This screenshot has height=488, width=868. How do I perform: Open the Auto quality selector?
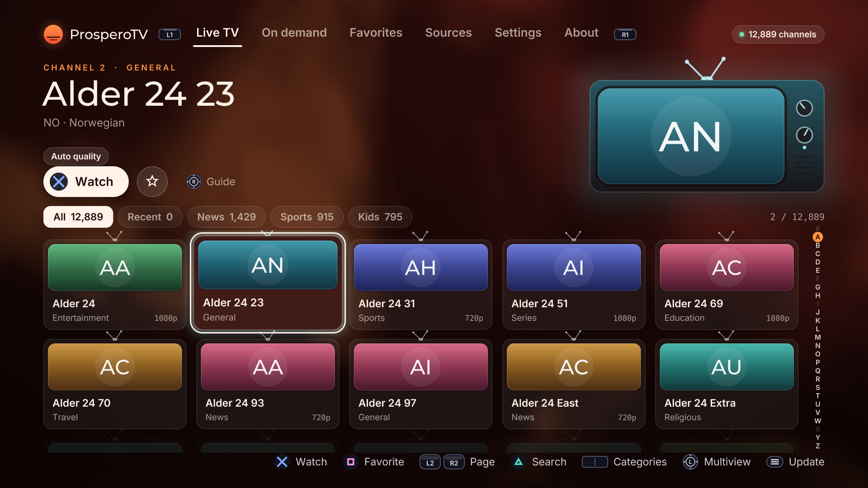[76, 156]
